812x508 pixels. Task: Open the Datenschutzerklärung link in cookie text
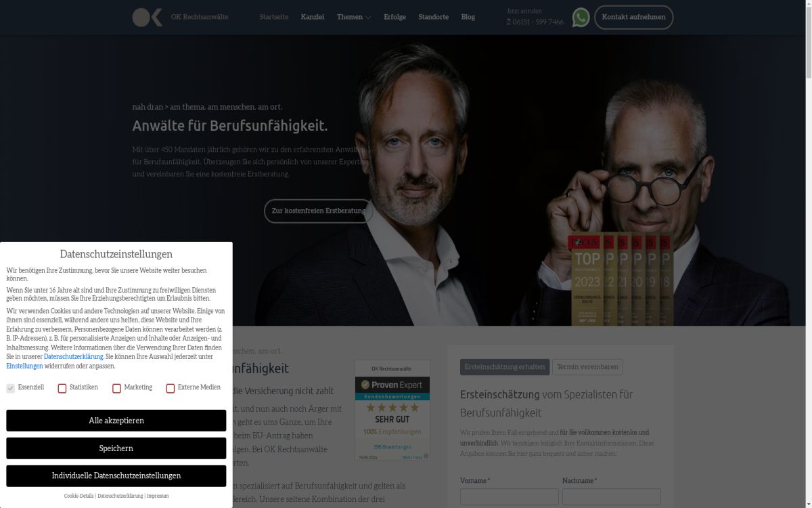click(x=73, y=356)
